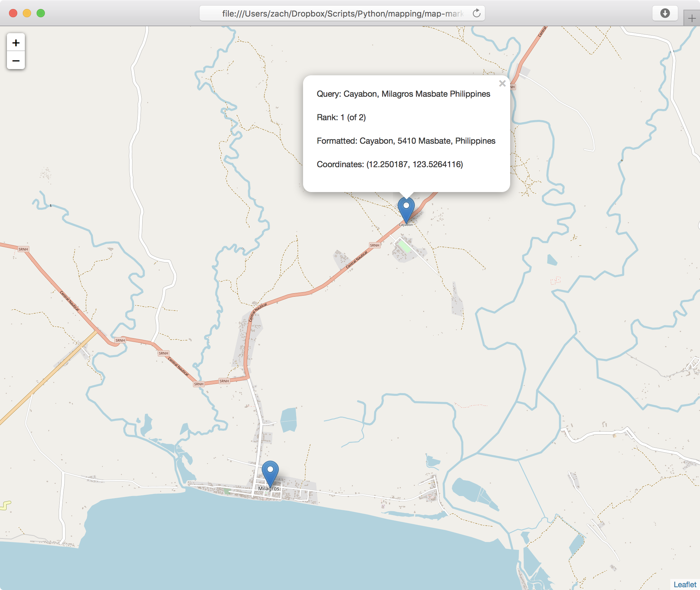The image size is (700, 590).
Task: Click the Milagros town label on the map
Action: (x=269, y=488)
